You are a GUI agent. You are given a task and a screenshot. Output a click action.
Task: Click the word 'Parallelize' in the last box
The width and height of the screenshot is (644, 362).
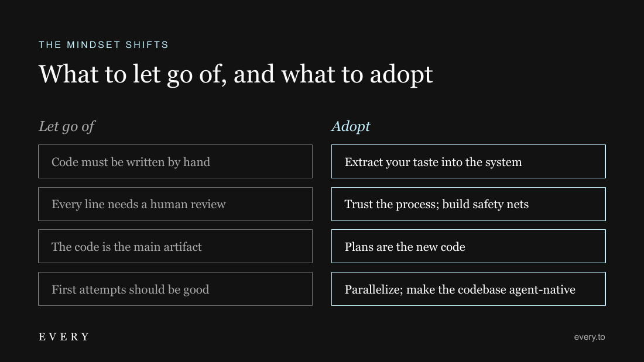point(374,289)
